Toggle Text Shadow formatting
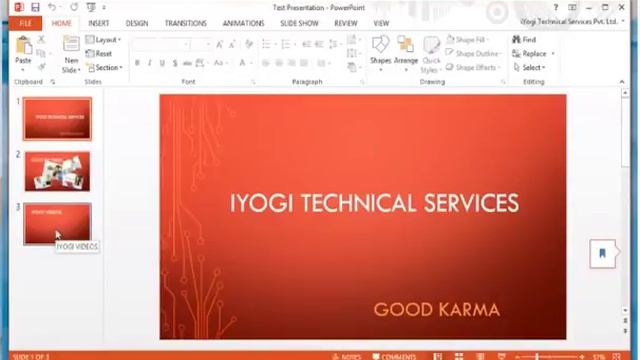Image resolution: width=640 pixels, height=360 pixels. [175, 63]
